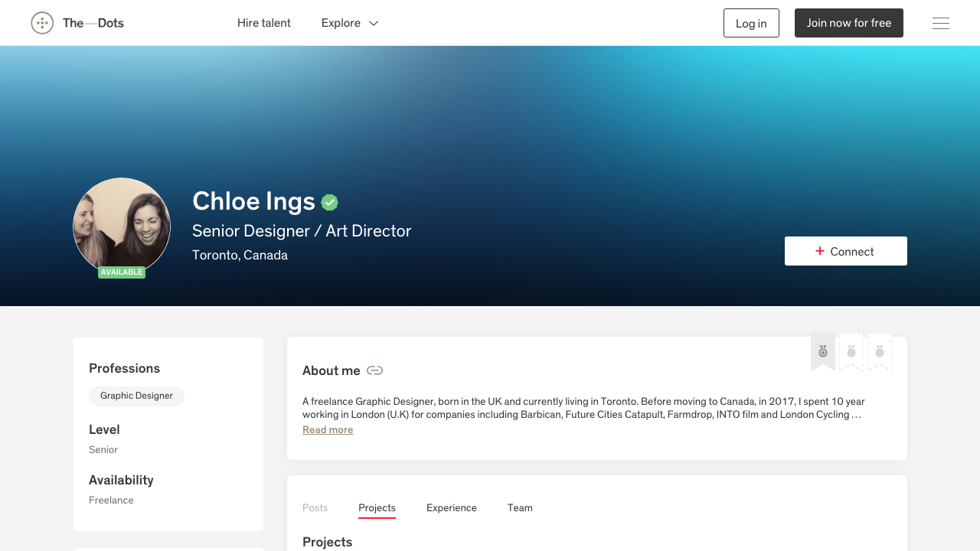Image resolution: width=980 pixels, height=551 pixels.
Task: Click the The-Dots logo icon
Action: tap(42, 23)
